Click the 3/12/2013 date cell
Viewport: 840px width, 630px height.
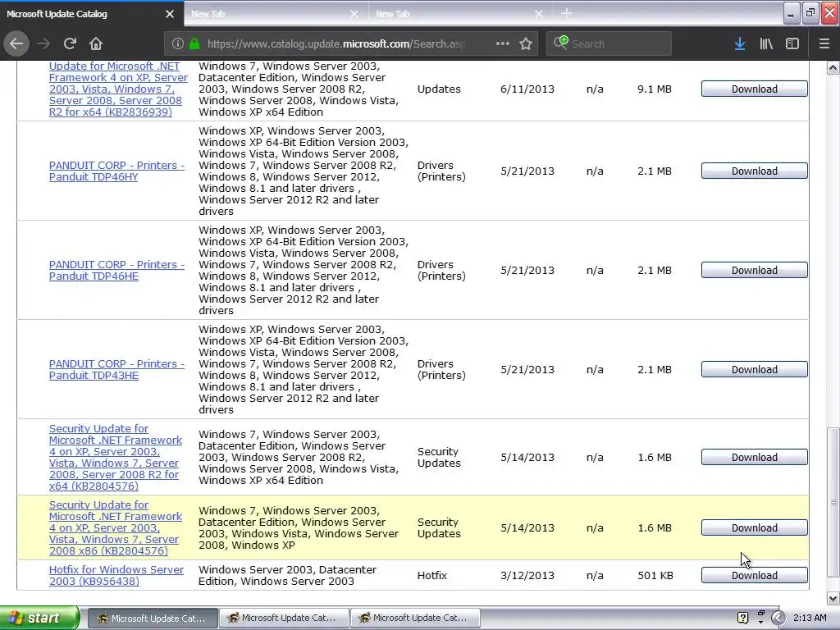point(527,575)
